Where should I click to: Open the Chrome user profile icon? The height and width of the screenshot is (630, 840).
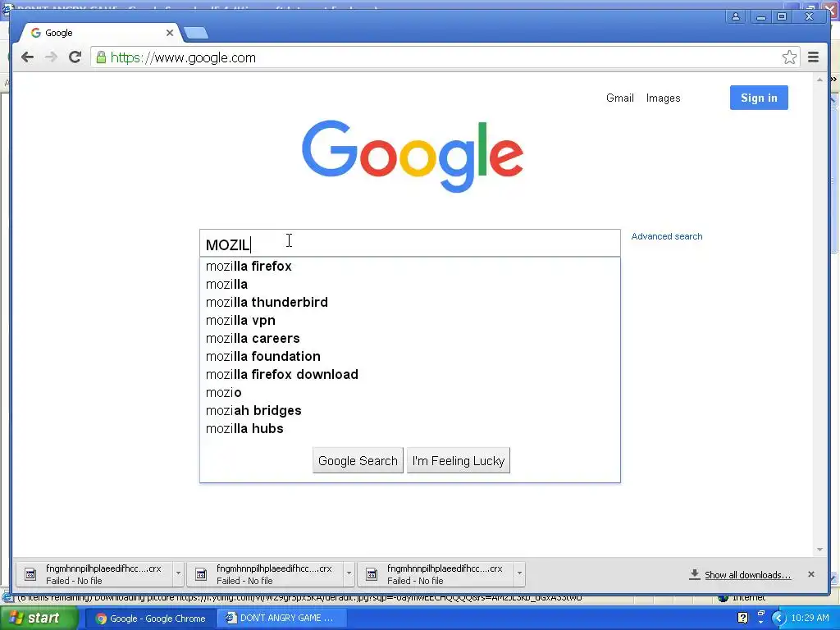736,16
